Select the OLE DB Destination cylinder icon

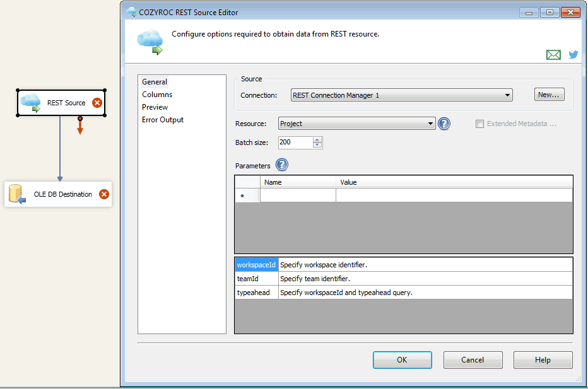pyautogui.click(x=17, y=194)
